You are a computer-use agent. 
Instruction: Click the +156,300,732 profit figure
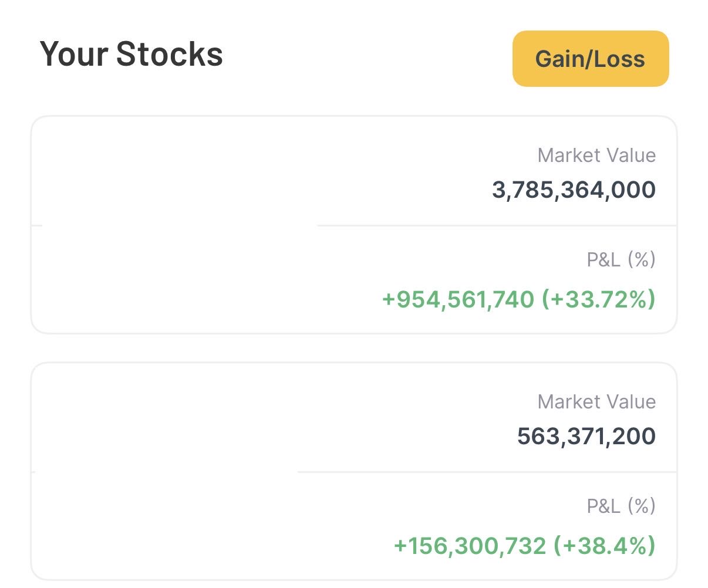[470, 546]
